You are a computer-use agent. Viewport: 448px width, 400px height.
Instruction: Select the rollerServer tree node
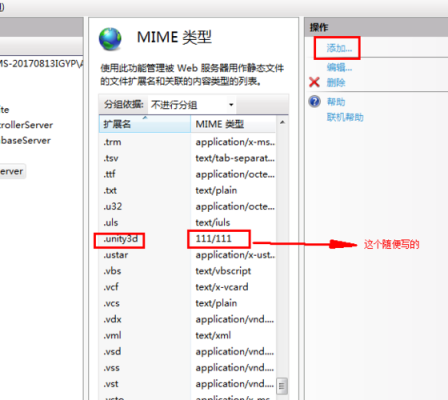click(x=26, y=125)
